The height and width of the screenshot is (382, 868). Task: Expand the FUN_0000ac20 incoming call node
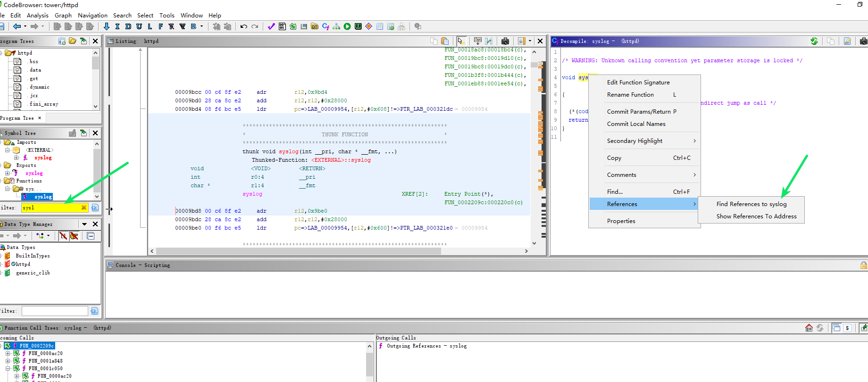8,353
